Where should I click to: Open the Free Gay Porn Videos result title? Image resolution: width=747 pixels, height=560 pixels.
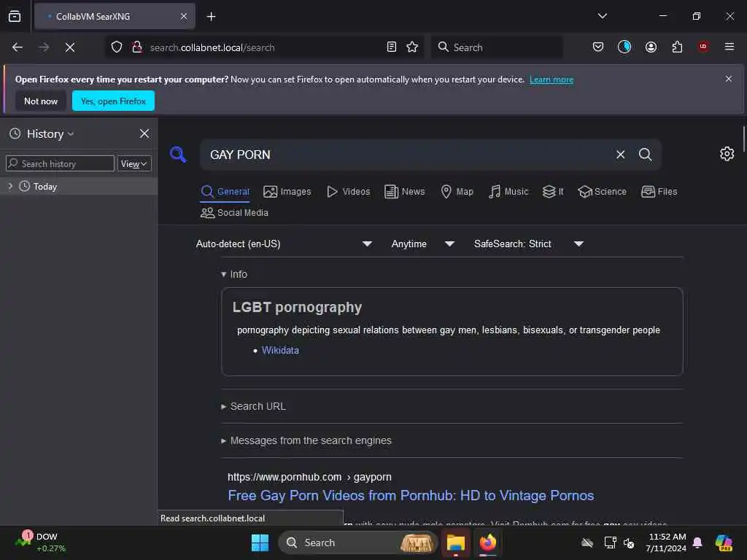[411, 495]
